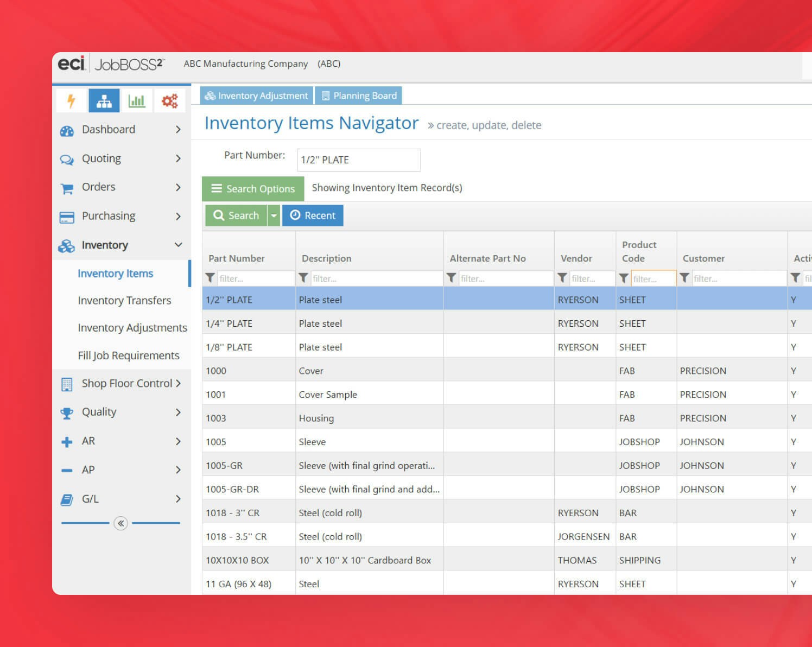
Task: Click the collapse sidebar double-chevron icon
Action: pos(120,523)
